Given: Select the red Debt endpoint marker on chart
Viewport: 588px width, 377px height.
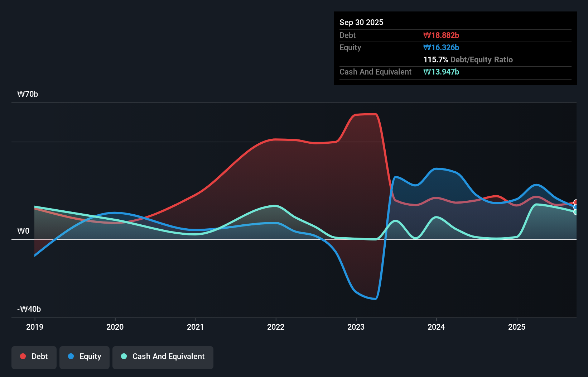Looking at the screenshot, I should pos(575,202).
